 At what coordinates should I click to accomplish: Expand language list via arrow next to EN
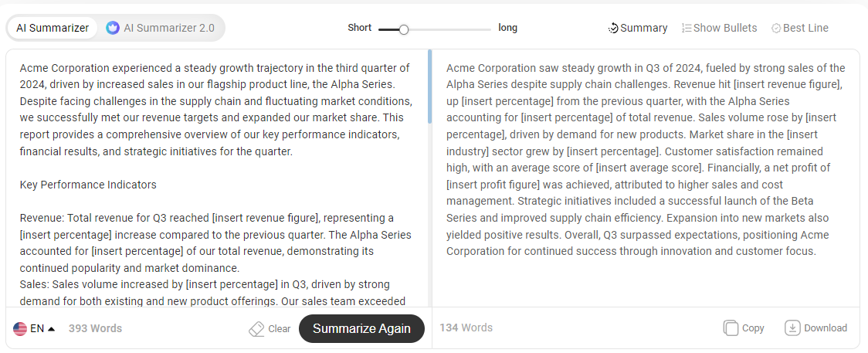point(52,328)
